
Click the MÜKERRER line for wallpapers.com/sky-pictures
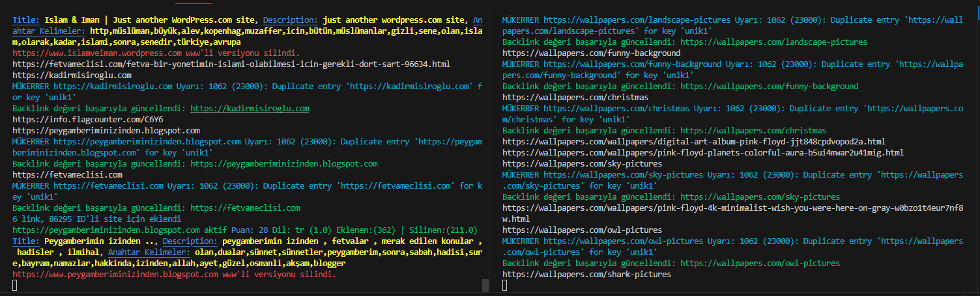(x=732, y=180)
